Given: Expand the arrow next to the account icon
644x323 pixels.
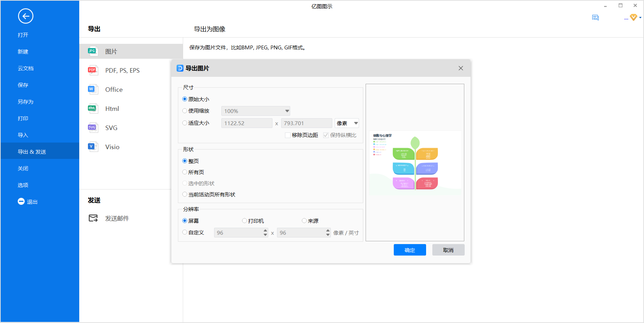Looking at the screenshot, I should pyautogui.click(x=640, y=17).
